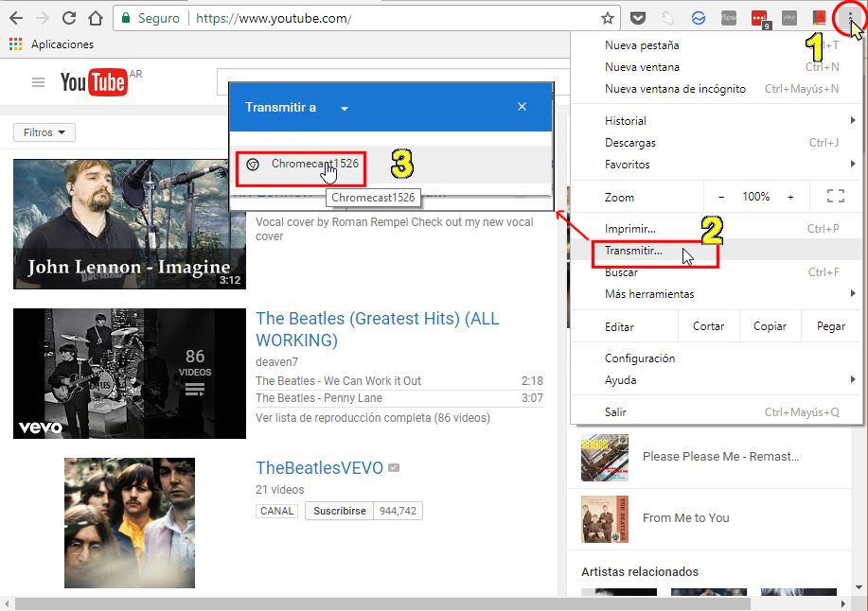868x611 pixels.
Task: Expand the Favoritos submenu
Action: point(717,165)
